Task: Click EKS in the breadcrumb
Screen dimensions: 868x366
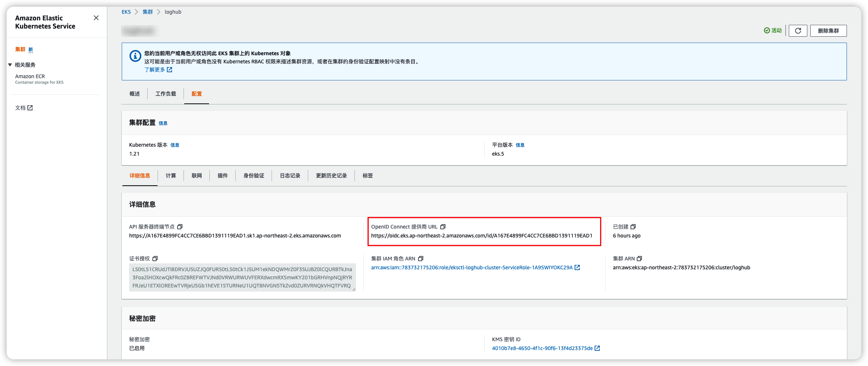Action: click(x=126, y=12)
